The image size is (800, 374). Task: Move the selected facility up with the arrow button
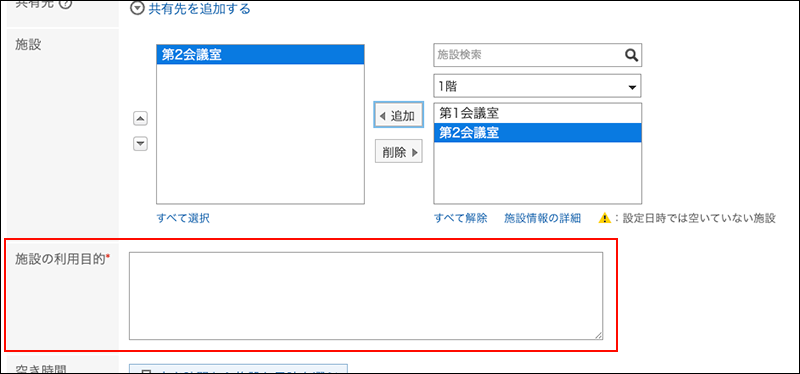coord(140,119)
